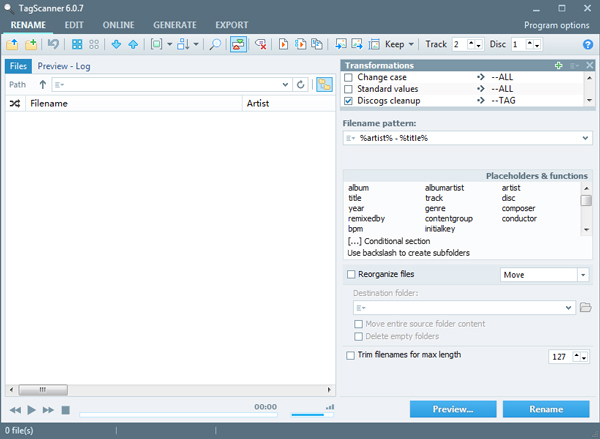Click the Preview... button
Screen dimensions: 600x439
453,409
